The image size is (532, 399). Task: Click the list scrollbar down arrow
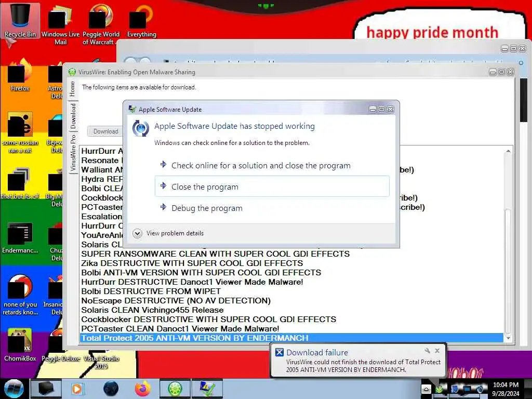[508, 338]
